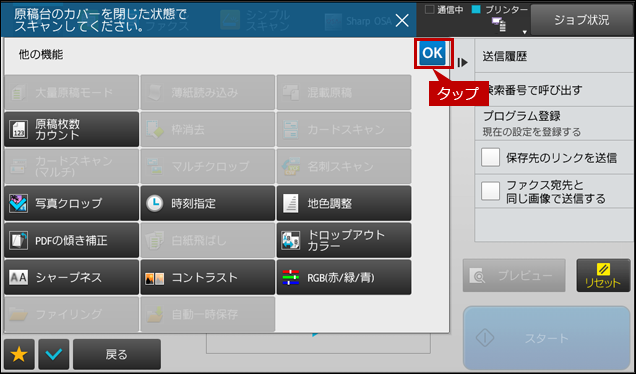
Task: Open 時刻指定 timer setting
Action: tap(208, 203)
